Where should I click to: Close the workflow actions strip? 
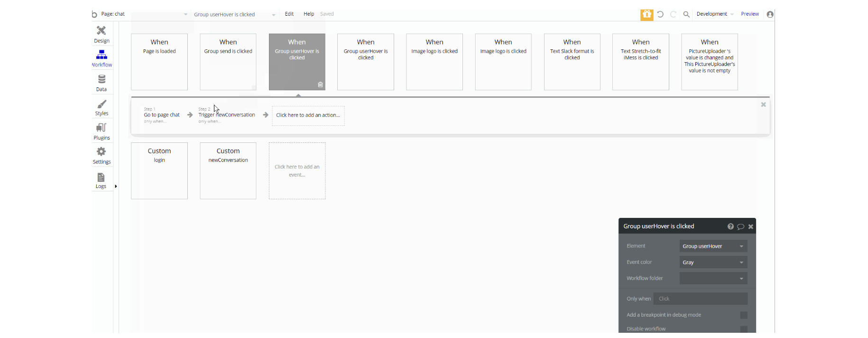(x=763, y=104)
